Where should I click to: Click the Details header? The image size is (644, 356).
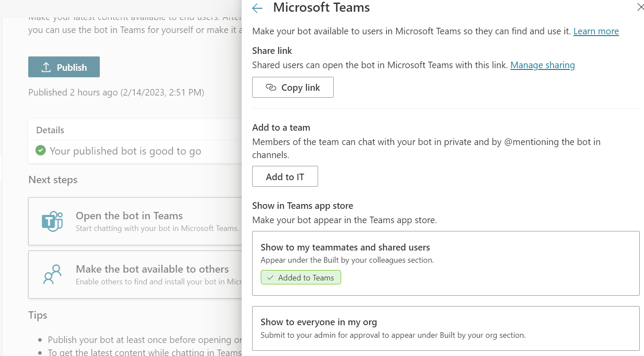tap(50, 130)
